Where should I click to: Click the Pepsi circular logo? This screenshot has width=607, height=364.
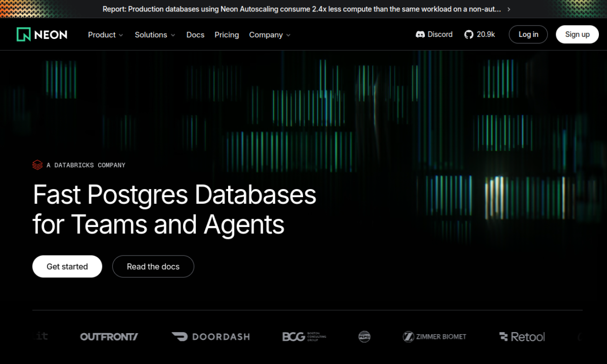coord(364,337)
